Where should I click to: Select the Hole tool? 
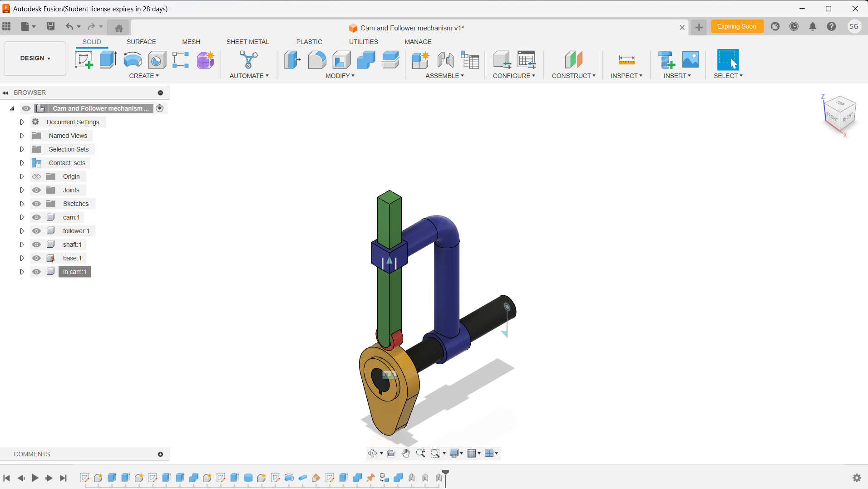[x=157, y=59]
